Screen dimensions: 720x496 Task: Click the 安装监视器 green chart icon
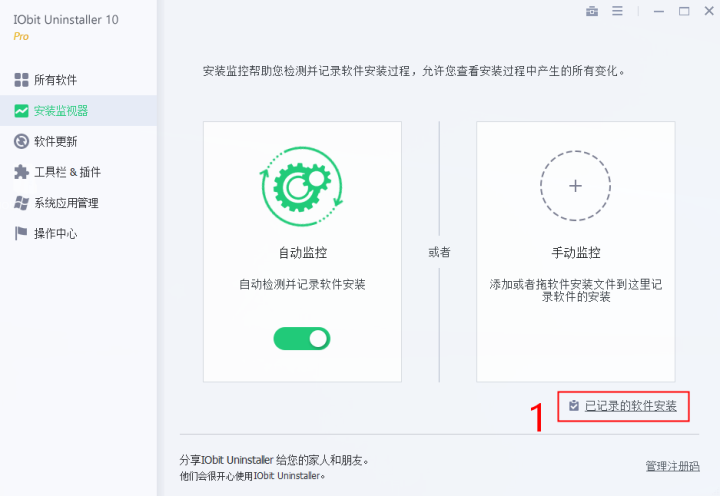tap(21, 111)
